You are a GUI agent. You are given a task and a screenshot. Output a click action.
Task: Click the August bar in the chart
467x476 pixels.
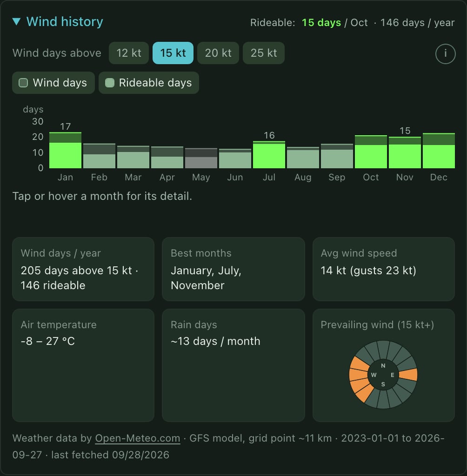pos(303,158)
